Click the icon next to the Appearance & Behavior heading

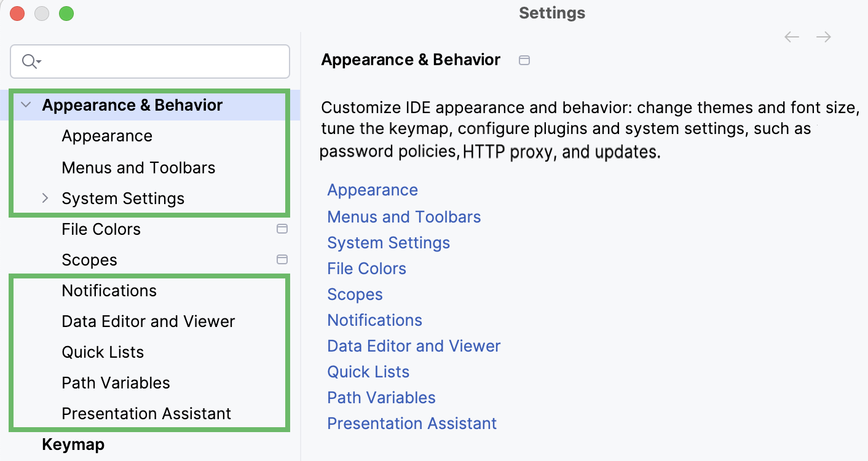(x=524, y=60)
